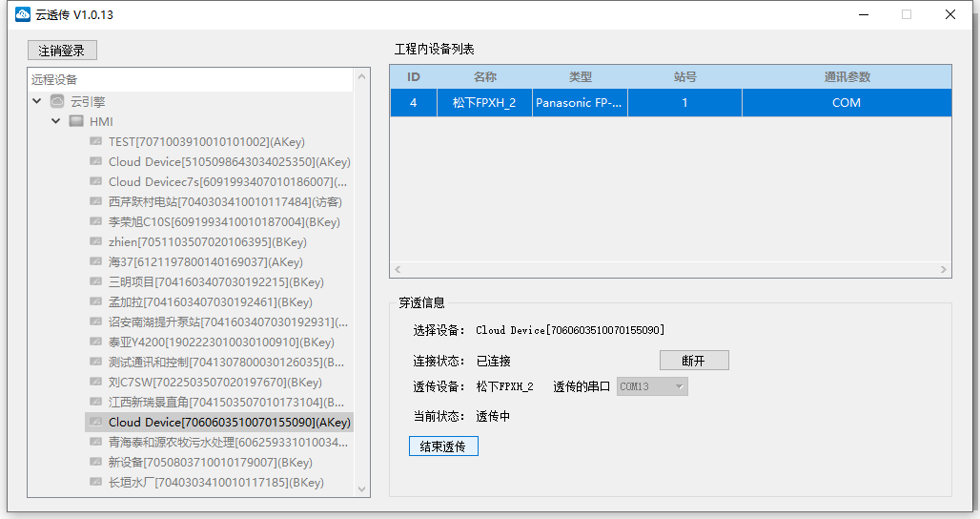Screen dimensions: 980x519
Task: Click the 通讯参数 column header
Action: coord(847,77)
